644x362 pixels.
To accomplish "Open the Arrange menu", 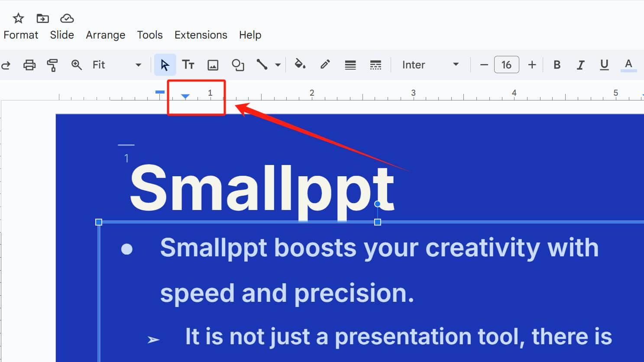I will (x=106, y=35).
